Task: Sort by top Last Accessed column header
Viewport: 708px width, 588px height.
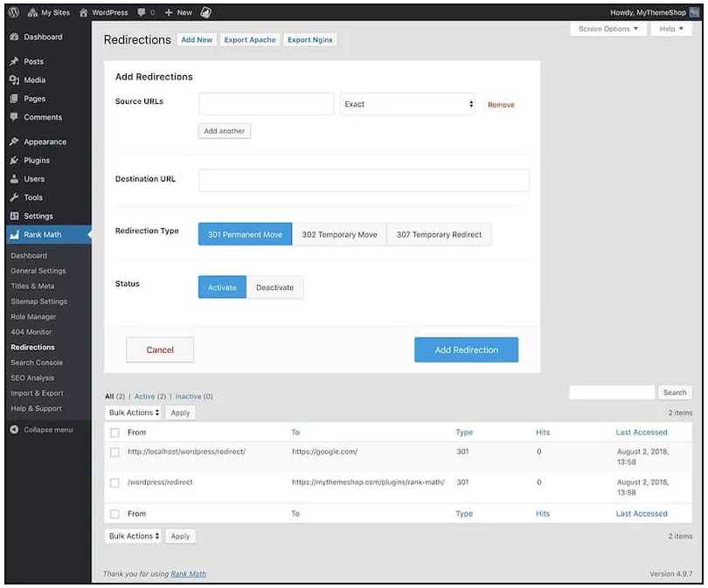Action: pyautogui.click(x=642, y=432)
